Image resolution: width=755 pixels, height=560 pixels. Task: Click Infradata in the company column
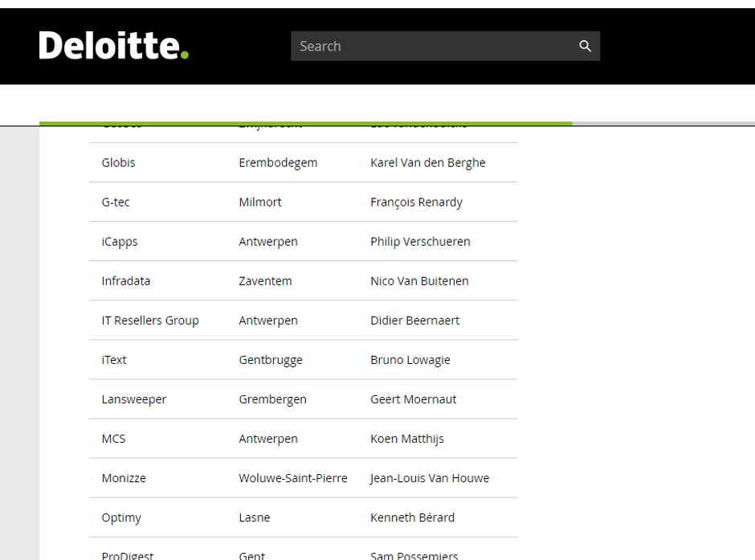pos(126,280)
